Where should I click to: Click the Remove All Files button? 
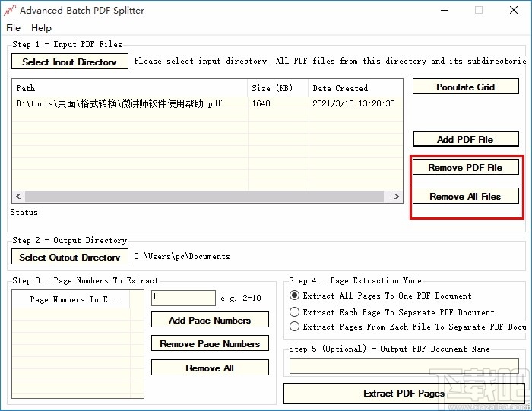click(465, 196)
